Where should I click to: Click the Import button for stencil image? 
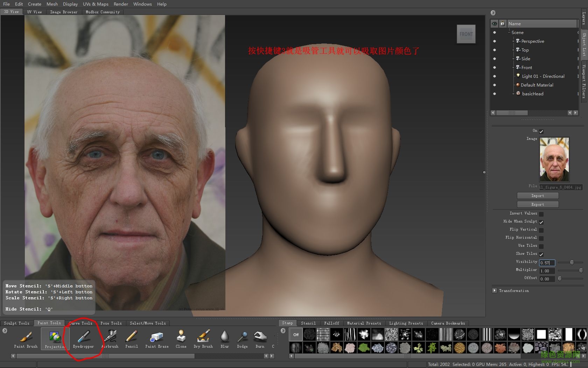[538, 196]
